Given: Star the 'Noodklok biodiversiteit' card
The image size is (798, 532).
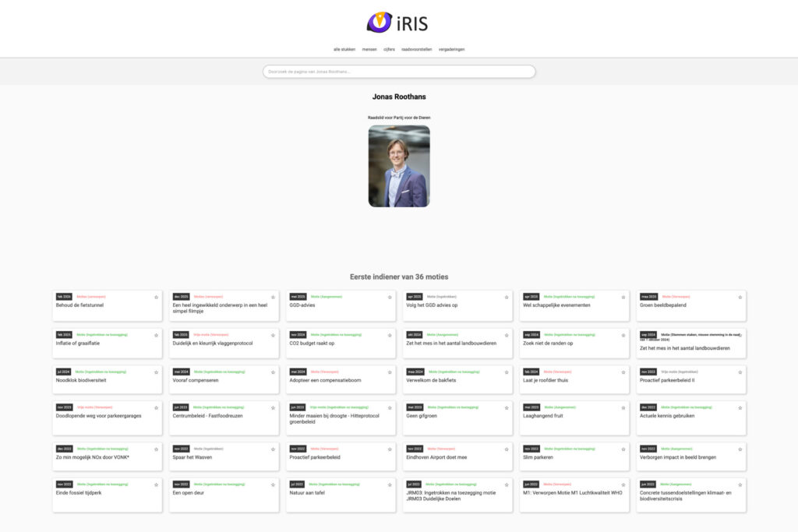Looking at the screenshot, I should pos(156,372).
